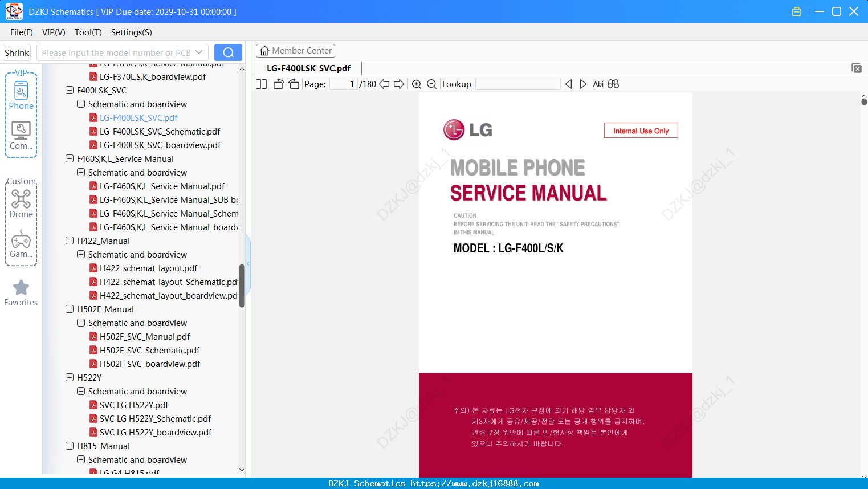Open PDF icon of H502F_SVC_Manual.pdf
Viewport: 868px width, 489px height.
pos(93,337)
